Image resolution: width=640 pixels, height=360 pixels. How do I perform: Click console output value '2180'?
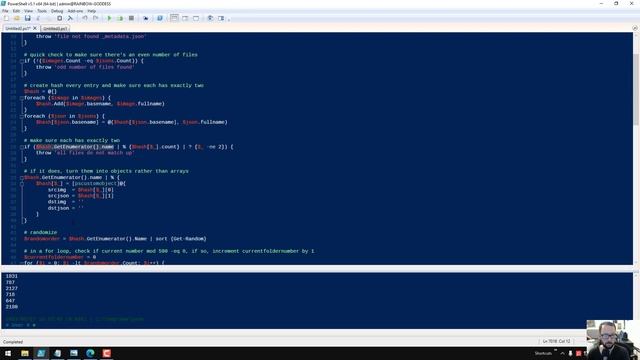point(11,307)
